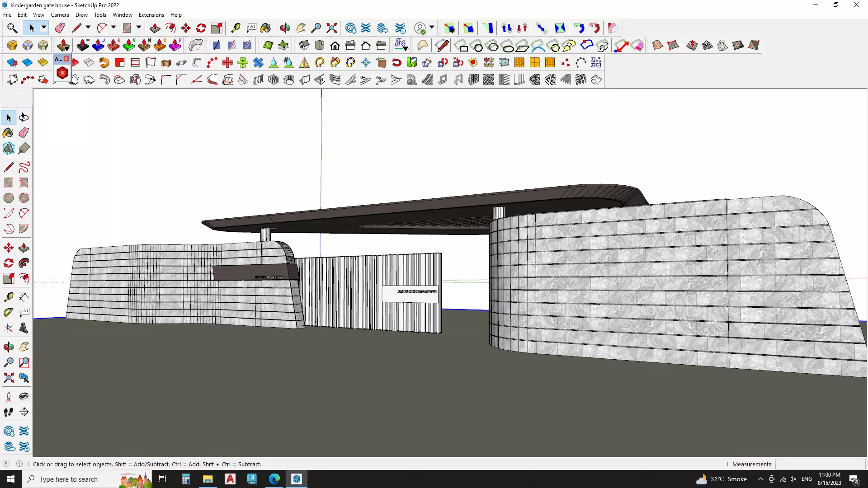Viewport: 868px width, 488px height.
Task: Open Extension Manager from top toolbar
Action: (x=401, y=28)
